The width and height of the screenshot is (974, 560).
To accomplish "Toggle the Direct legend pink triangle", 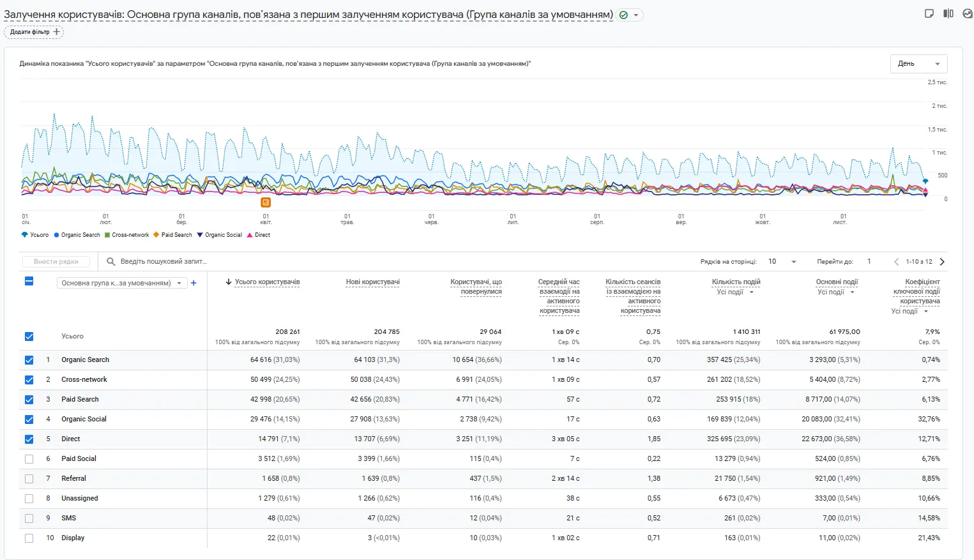I will 250,235.
